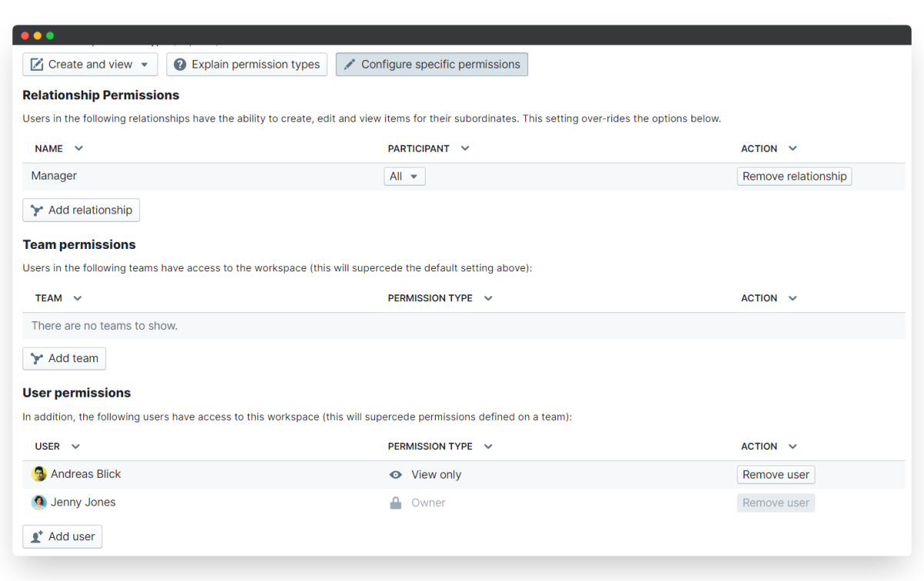Click the Owner lock icon
The width and height of the screenshot is (924, 581).
click(396, 503)
